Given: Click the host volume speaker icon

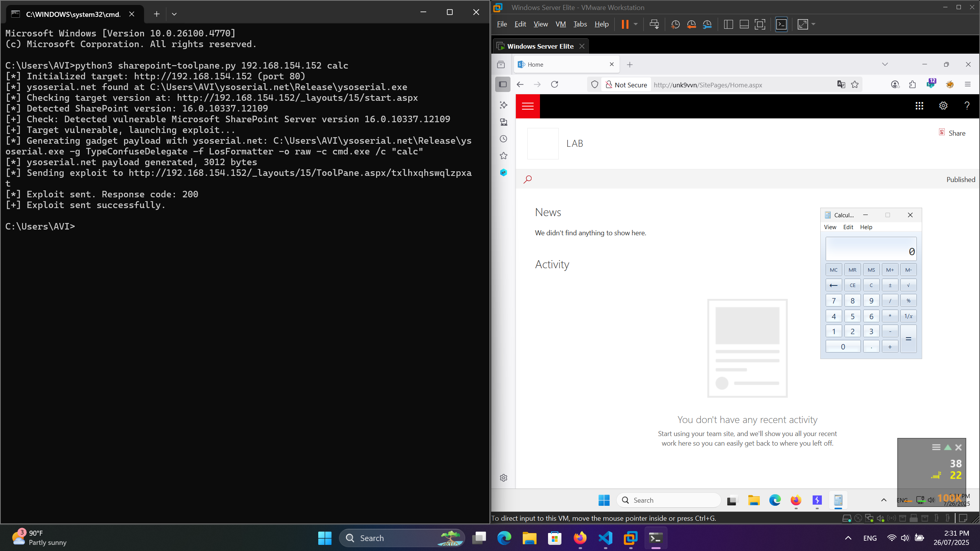Looking at the screenshot, I should [x=905, y=538].
